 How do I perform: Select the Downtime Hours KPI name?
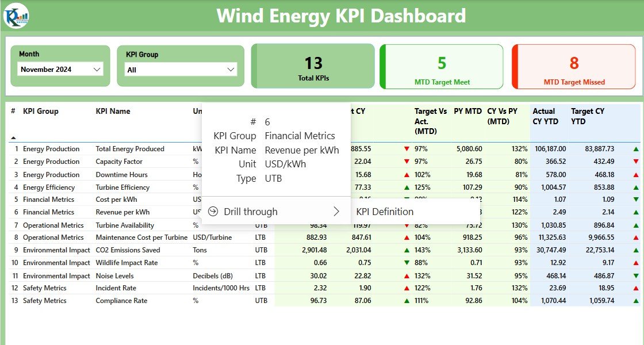click(121, 175)
